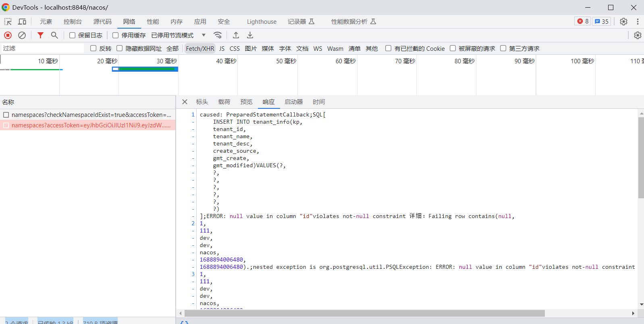Activate the inspect element picker icon
644x324 pixels.
pyautogui.click(x=8, y=22)
